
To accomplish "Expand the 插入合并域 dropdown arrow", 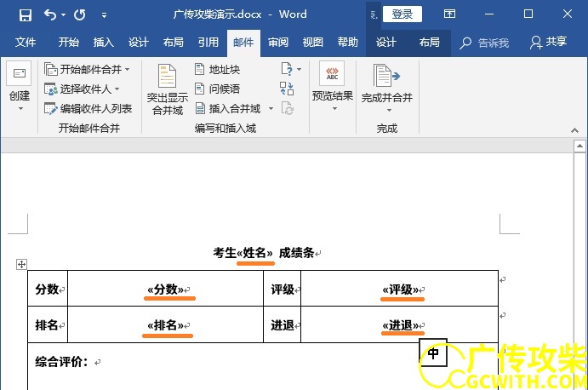I will pyautogui.click(x=271, y=109).
